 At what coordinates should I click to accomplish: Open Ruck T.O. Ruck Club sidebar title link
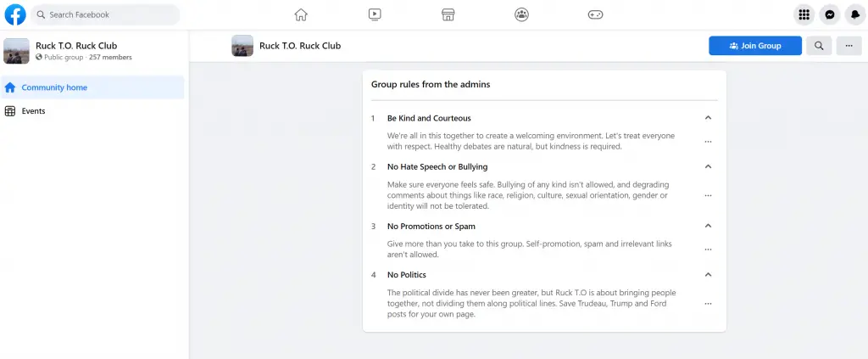(x=76, y=46)
